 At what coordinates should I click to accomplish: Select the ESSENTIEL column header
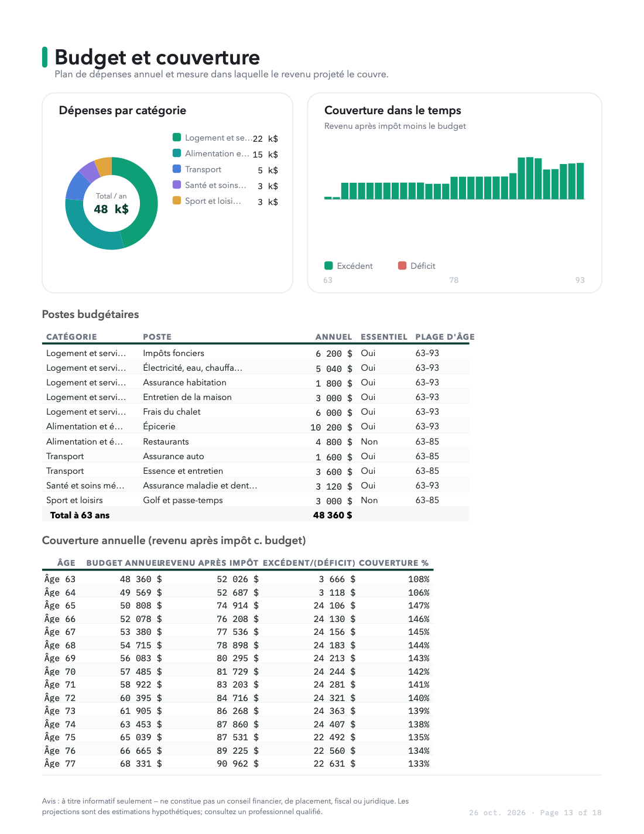(384, 337)
